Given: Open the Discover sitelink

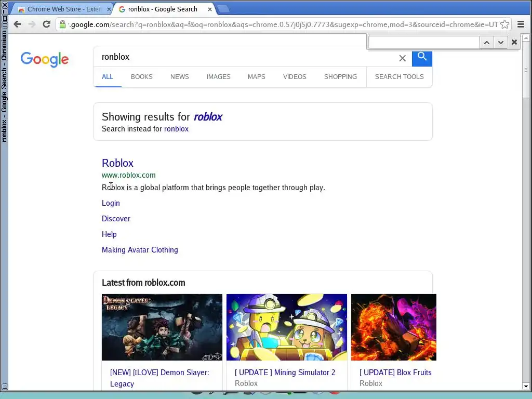Looking at the screenshot, I should tap(116, 219).
